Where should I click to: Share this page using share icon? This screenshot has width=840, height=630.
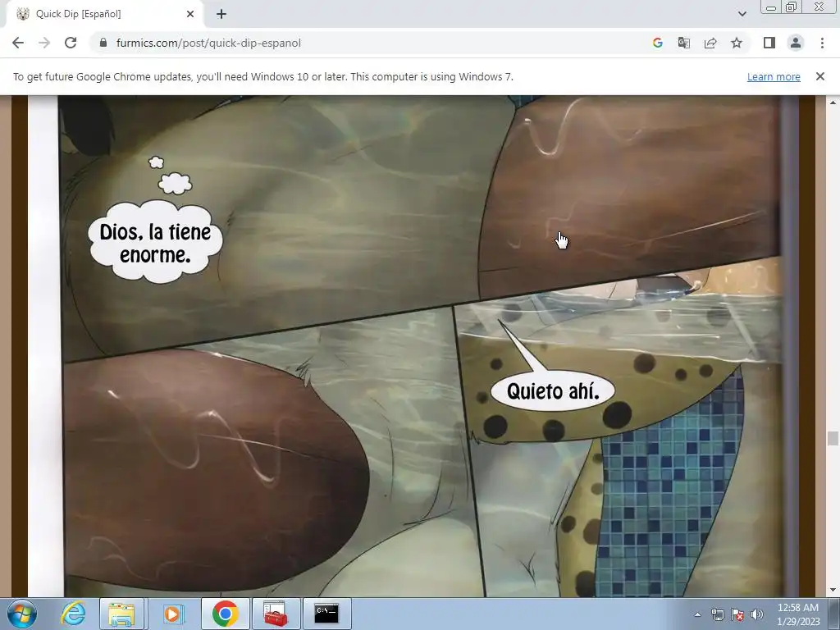710,43
